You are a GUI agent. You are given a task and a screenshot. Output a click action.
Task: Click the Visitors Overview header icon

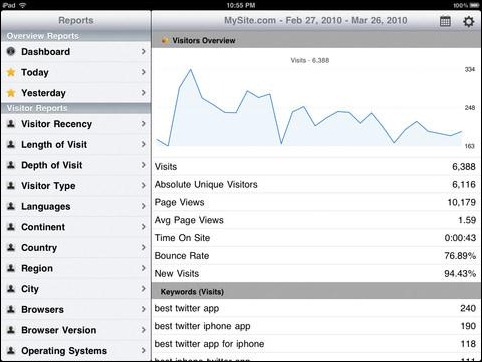click(x=165, y=41)
